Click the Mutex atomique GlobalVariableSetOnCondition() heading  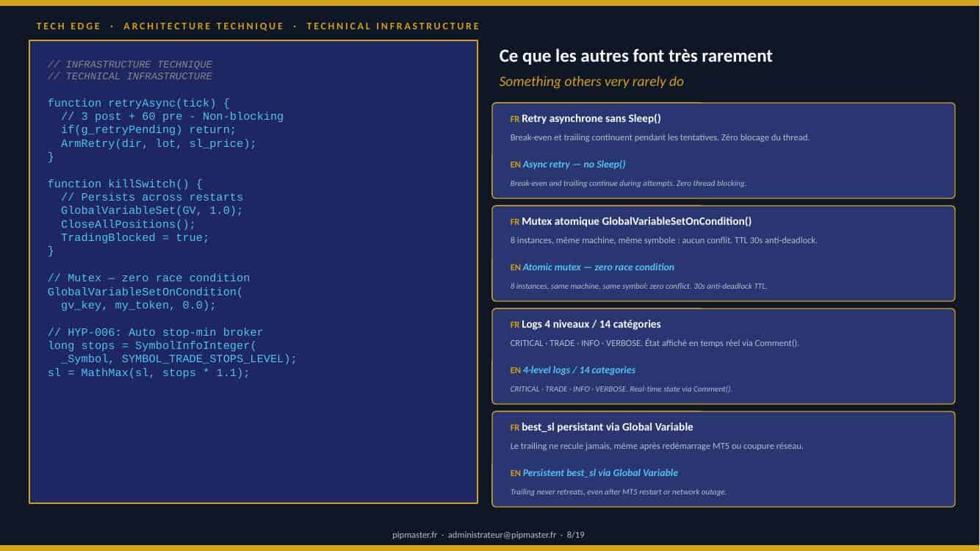coord(636,221)
